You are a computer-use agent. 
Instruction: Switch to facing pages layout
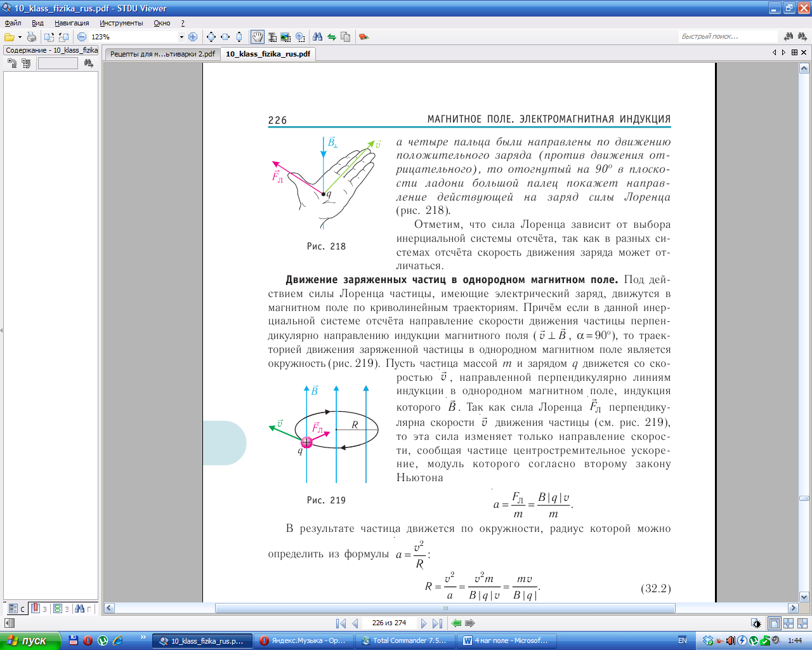tap(789, 623)
